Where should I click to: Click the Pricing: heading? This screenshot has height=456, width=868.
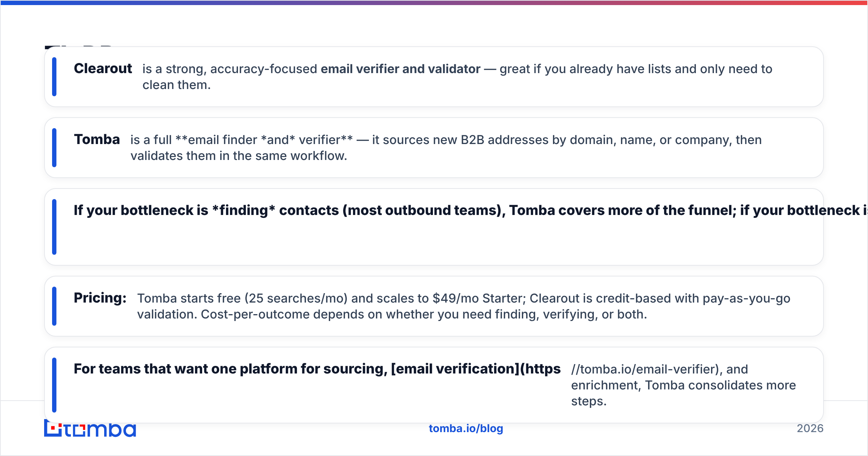[x=100, y=298]
